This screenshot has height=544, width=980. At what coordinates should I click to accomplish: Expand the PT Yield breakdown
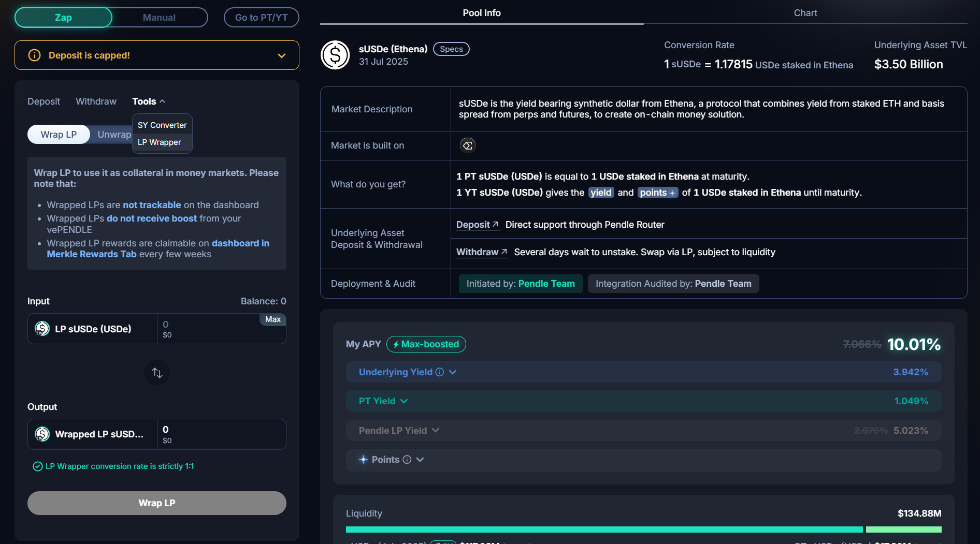404,401
